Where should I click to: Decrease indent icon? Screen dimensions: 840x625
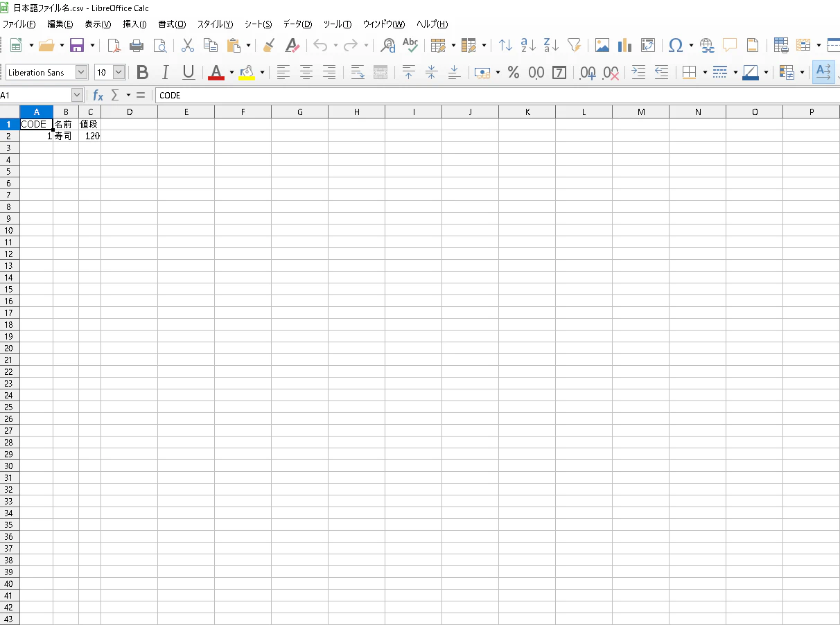coord(661,72)
